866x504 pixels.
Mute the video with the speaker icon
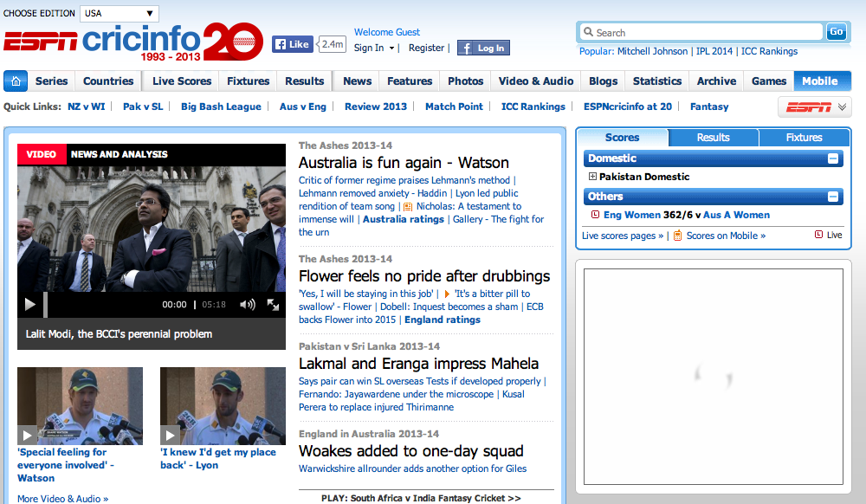coord(247,304)
